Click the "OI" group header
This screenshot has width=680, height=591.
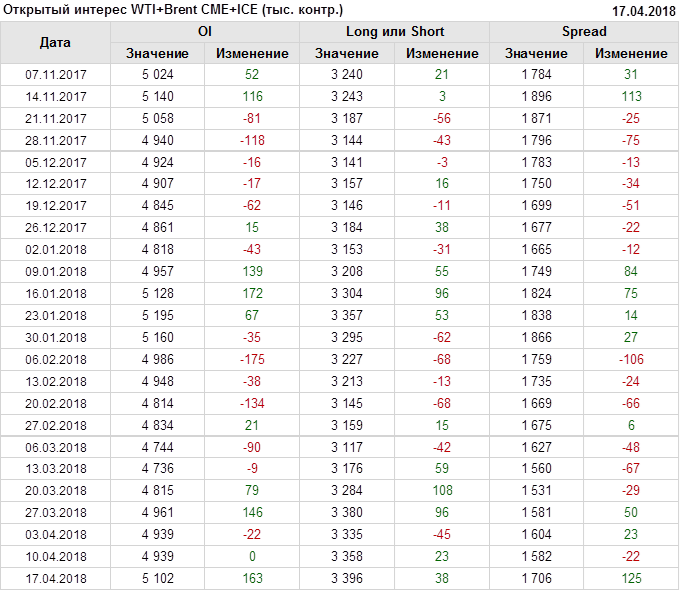pyautogui.click(x=204, y=32)
